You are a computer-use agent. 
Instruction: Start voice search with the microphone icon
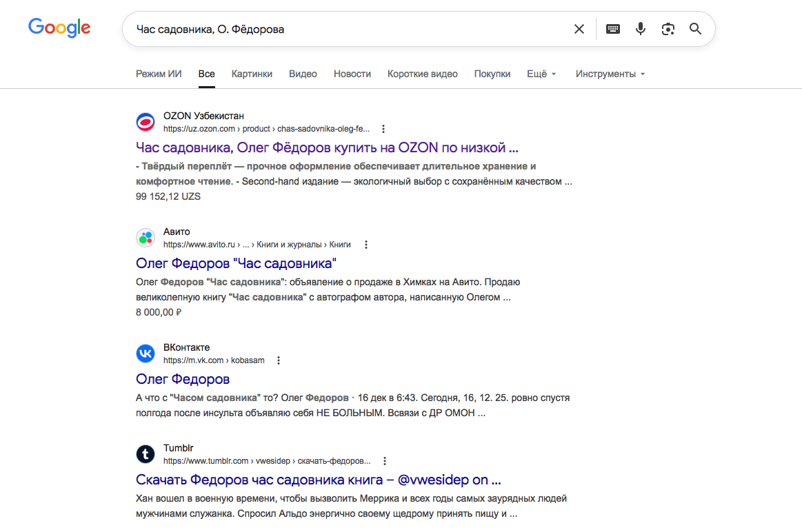[x=641, y=29]
